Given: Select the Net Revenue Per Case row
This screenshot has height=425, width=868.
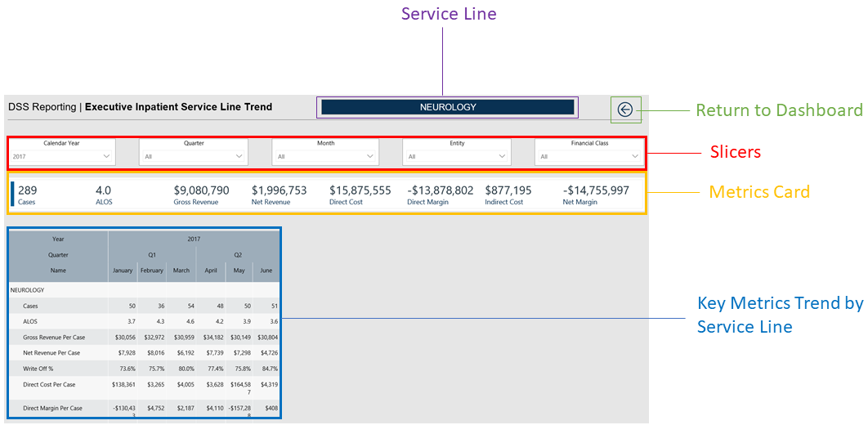Looking at the screenshot, I should [144, 352].
